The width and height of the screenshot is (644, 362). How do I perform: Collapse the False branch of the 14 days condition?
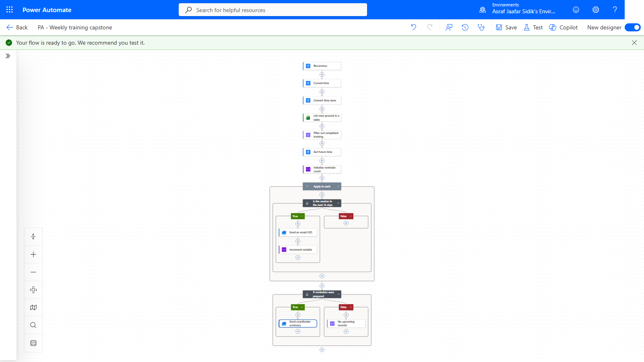351,216
